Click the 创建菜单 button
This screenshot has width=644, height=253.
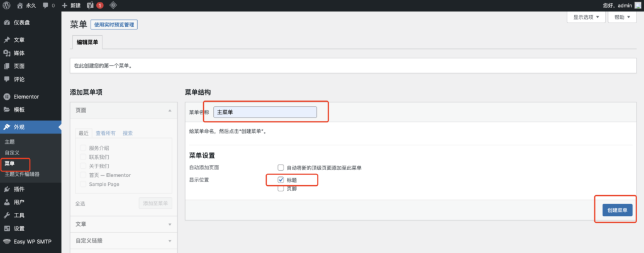pyautogui.click(x=618, y=210)
